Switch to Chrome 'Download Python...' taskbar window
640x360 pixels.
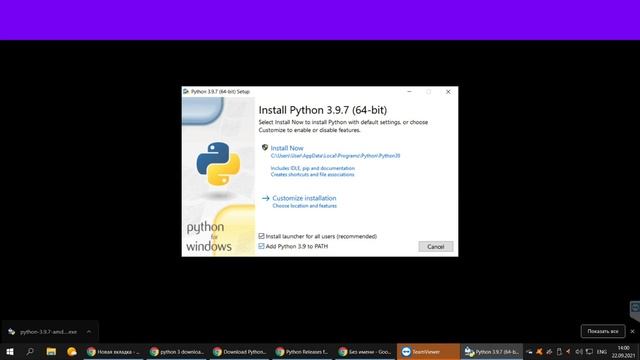tap(240, 351)
